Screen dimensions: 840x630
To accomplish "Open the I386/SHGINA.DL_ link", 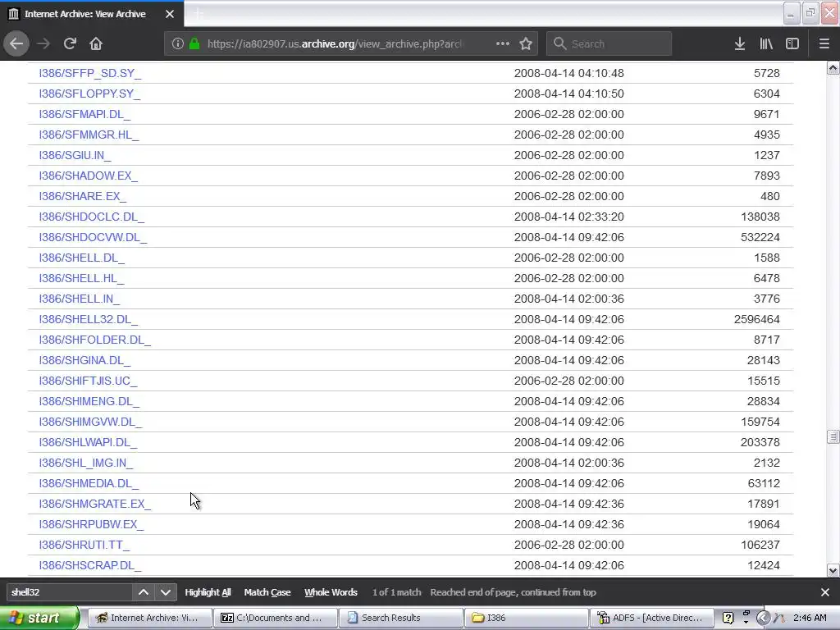I will click(x=84, y=360).
